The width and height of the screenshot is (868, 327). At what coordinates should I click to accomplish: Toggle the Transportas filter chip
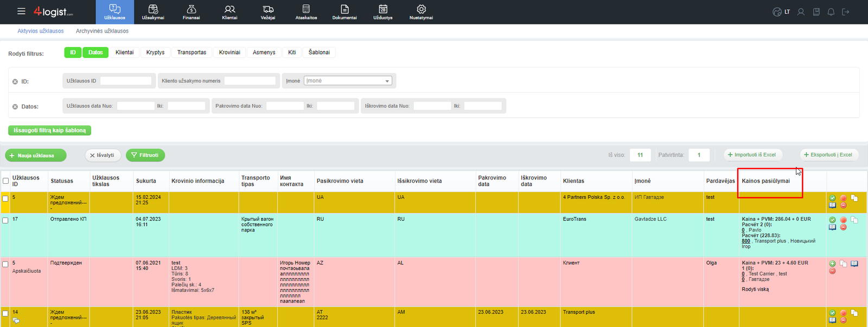(x=192, y=53)
